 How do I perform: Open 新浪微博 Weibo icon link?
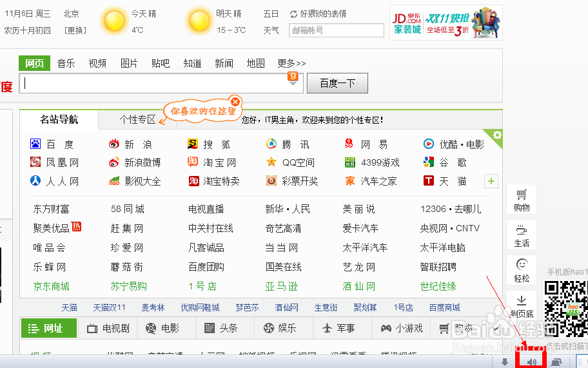(114, 162)
